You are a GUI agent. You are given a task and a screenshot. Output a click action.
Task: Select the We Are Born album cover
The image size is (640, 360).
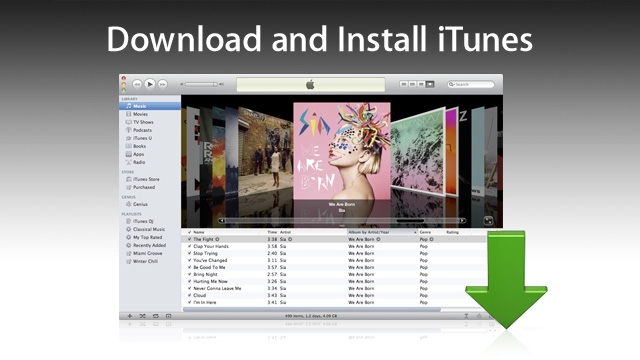(342, 151)
